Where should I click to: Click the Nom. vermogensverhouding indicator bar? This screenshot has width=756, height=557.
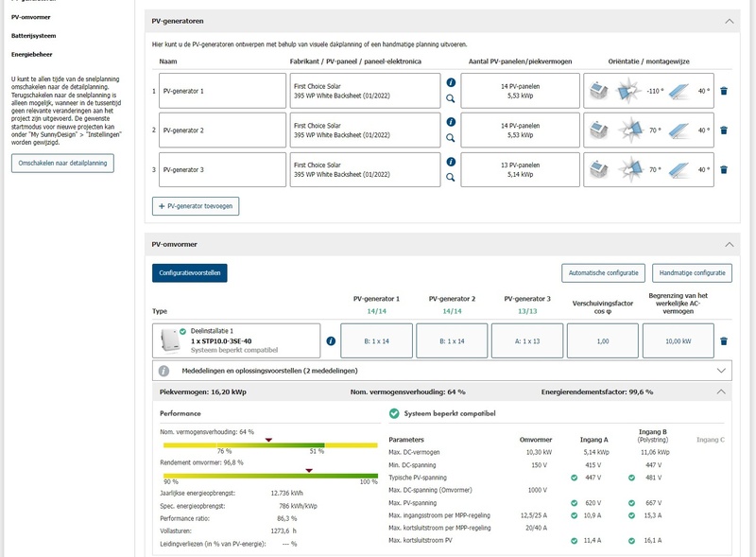(244, 444)
